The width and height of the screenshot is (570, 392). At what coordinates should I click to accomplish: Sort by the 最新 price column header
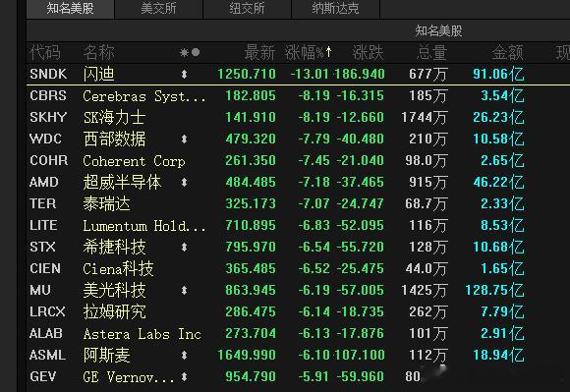point(259,53)
